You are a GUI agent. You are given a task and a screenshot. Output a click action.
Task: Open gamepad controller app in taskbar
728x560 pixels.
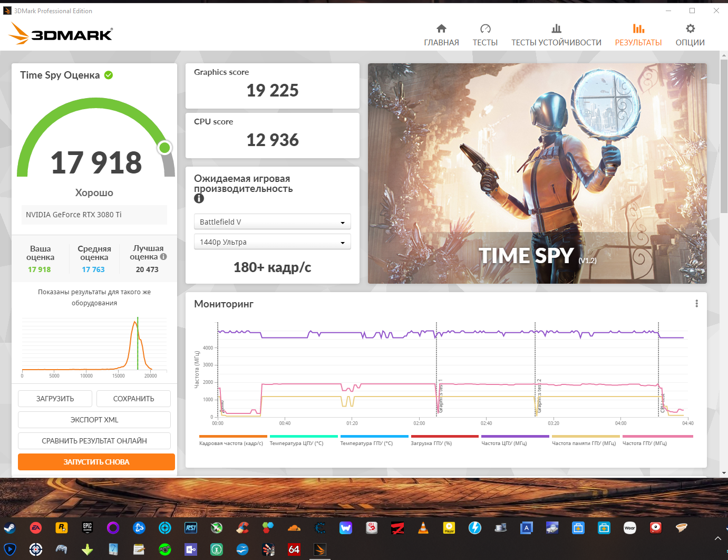tap(62, 549)
